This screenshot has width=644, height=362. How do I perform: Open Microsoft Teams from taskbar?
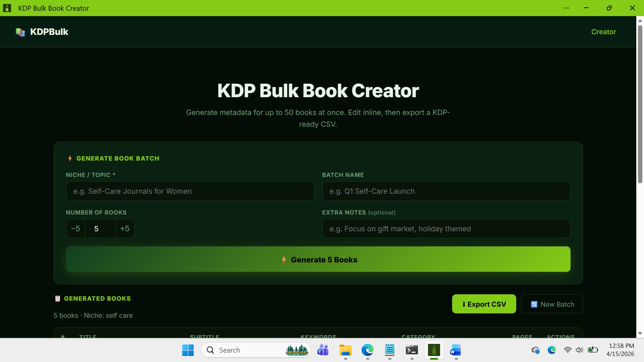[323, 350]
